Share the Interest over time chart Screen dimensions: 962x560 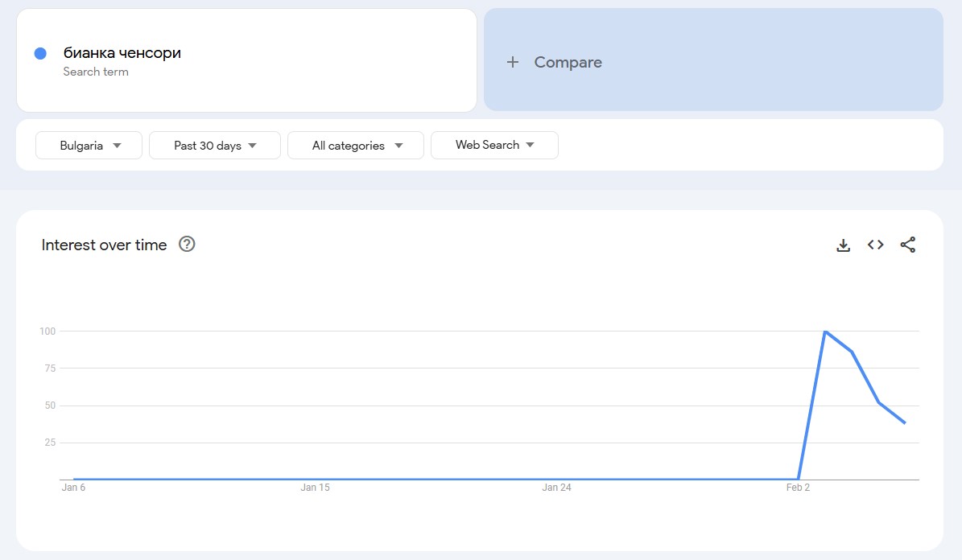[908, 245]
